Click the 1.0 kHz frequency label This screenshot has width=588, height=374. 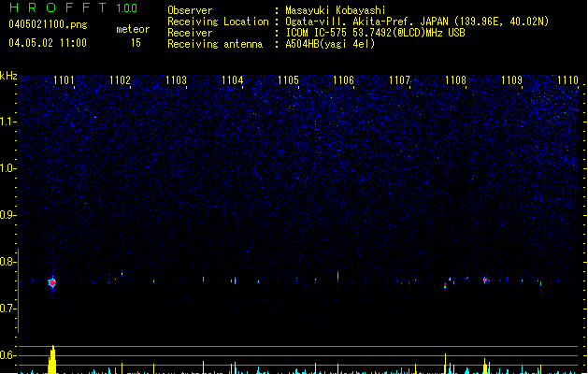pyautogui.click(x=7, y=168)
